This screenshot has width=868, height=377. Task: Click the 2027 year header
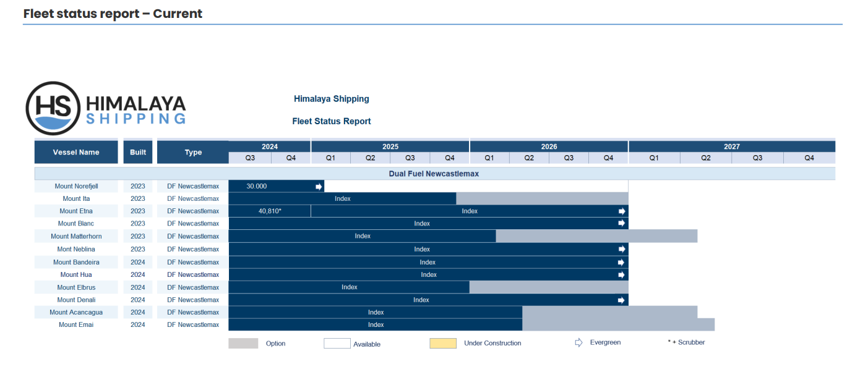pos(733,146)
